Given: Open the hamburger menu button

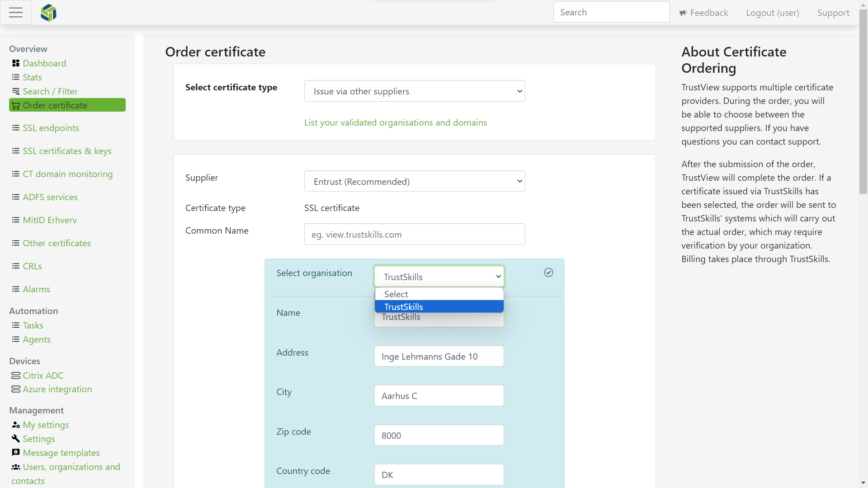Looking at the screenshot, I should coord(16,13).
